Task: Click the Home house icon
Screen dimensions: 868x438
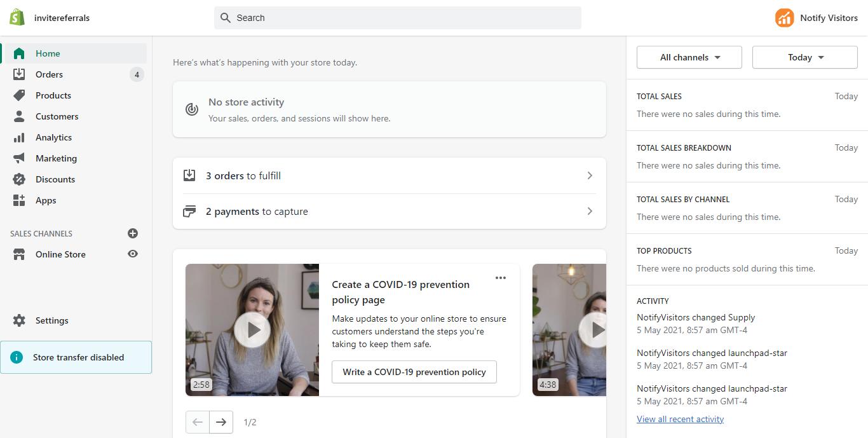Action: pyautogui.click(x=19, y=53)
